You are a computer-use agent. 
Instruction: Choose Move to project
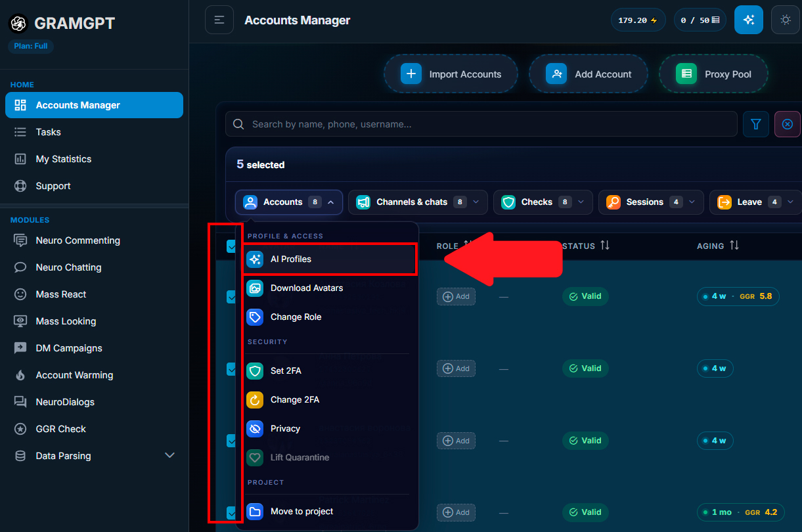327,511
